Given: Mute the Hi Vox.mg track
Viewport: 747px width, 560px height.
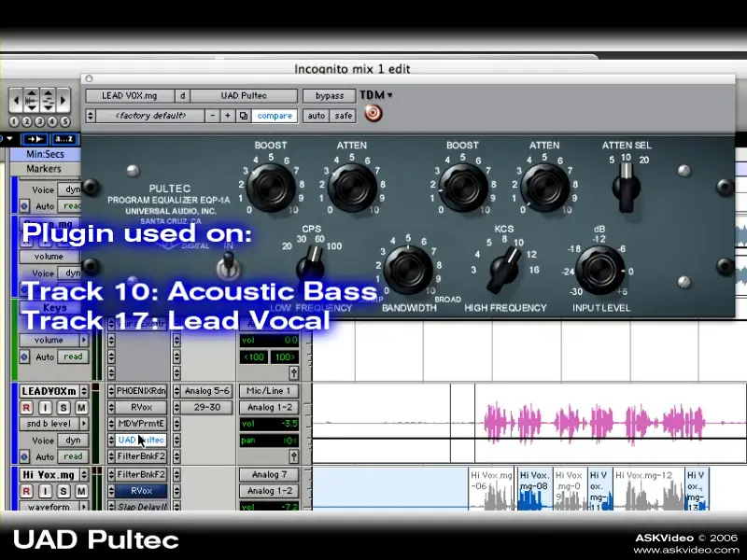Looking at the screenshot, I should 81,491.
